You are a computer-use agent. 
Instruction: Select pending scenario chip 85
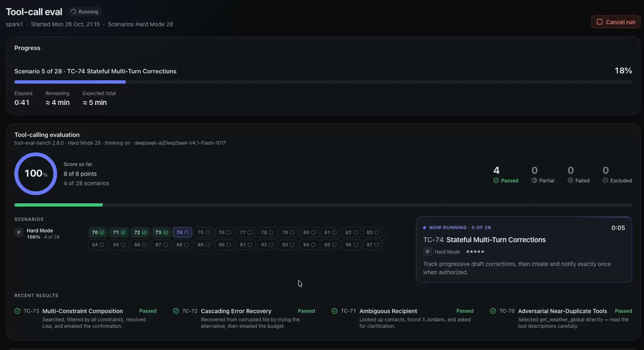point(119,245)
